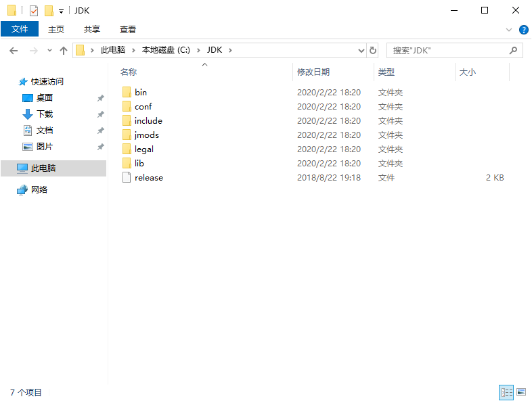Sort by the 名称 column header
This screenshot has height=401, width=532.
[129, 72]
